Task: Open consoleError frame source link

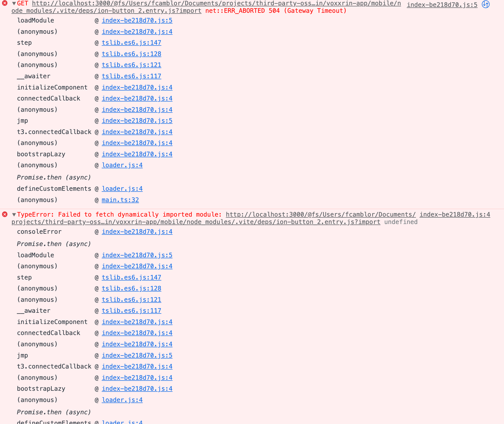Action: [x=137, y=232]
